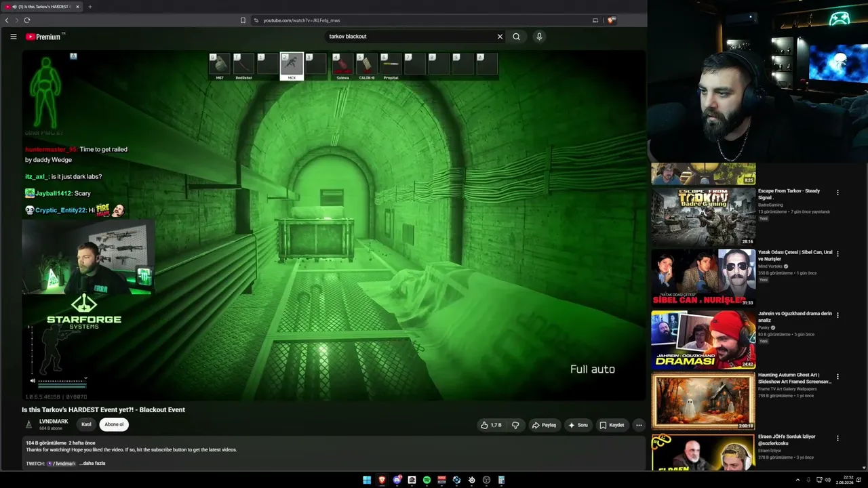The image size is (868, 488).
Task: Click the Brave Shields icon in address bar
Action: point(611,20)
